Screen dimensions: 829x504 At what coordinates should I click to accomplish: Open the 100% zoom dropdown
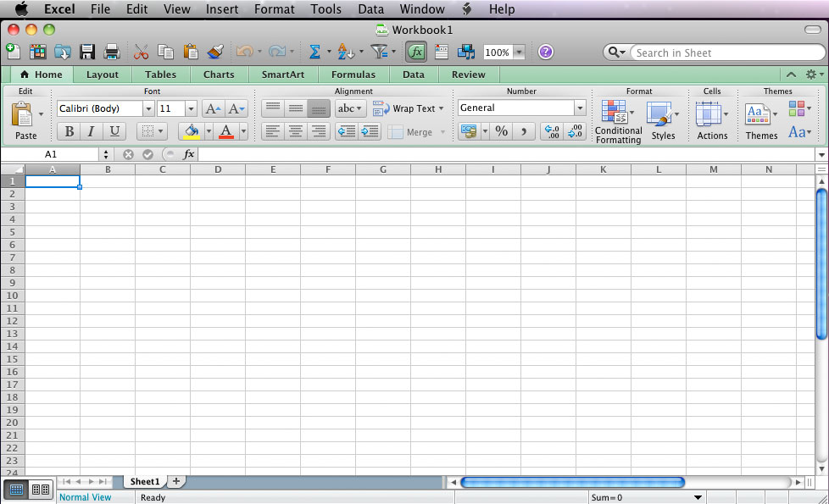(x=518, y=53)
